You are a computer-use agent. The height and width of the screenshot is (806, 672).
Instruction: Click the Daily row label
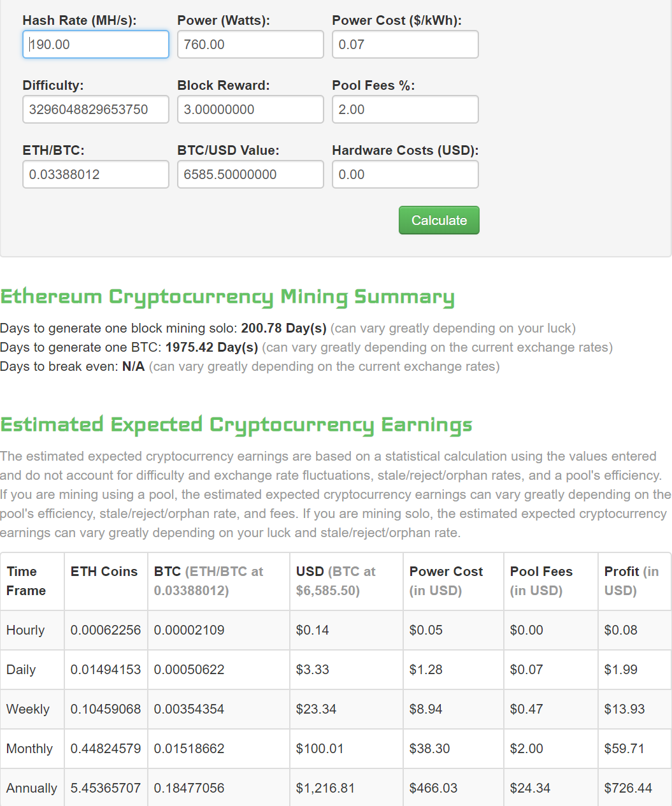point(21,670)
